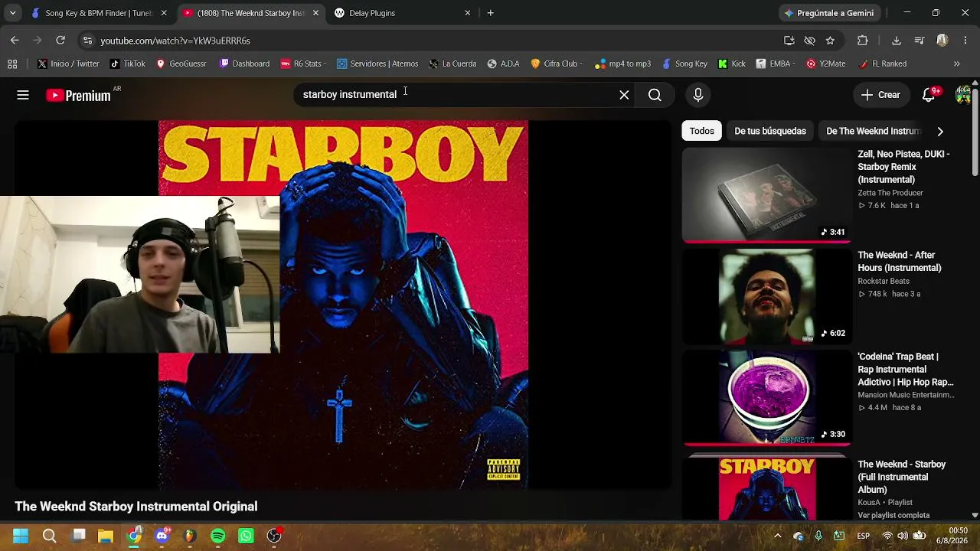Click the Starboy video player area
The image size is (980, 551).
[x=343, y=305]
